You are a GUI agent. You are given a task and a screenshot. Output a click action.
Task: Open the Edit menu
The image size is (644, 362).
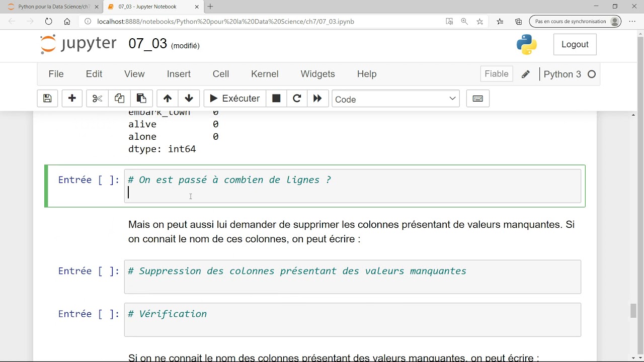(x=94, y=74)
